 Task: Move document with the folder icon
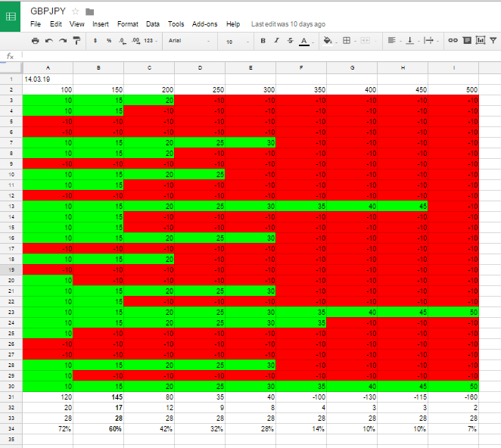click(x=90, y=12)
